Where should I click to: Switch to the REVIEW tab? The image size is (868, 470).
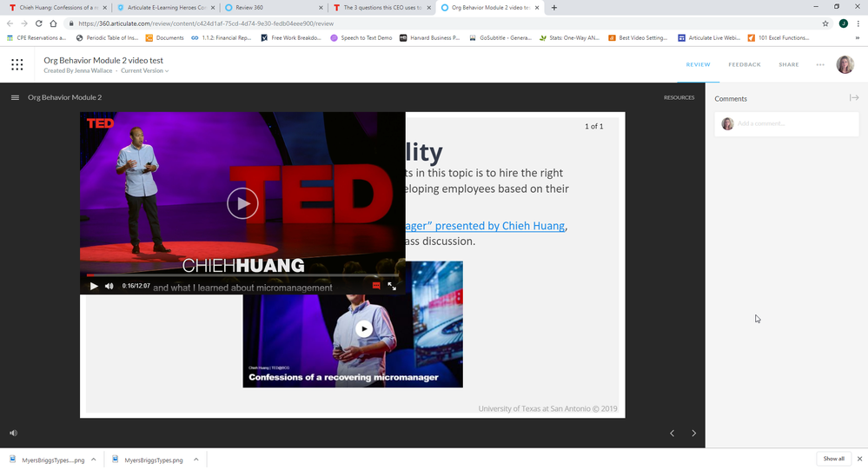[698, 65]
